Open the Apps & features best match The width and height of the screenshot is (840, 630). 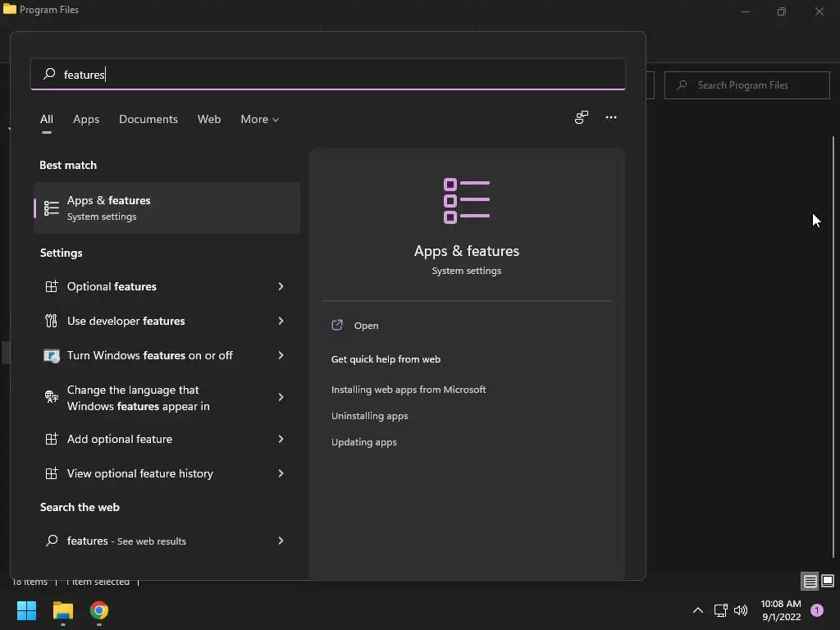[x=167, y=208]
